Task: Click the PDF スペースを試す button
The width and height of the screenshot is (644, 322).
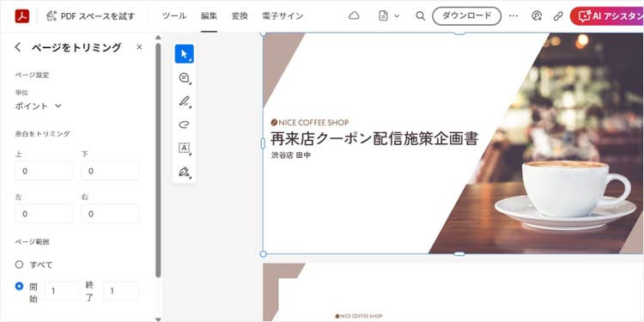Action: click(90, 16)
